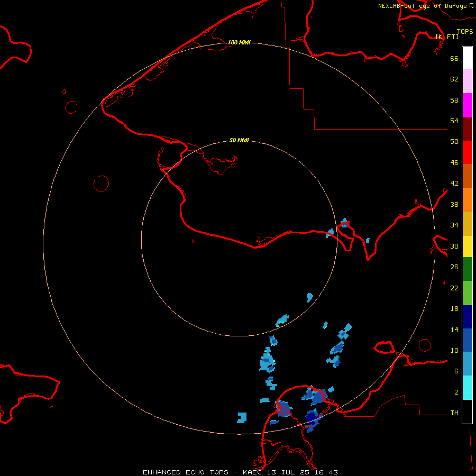The height and width of the screenshot is (476, 476).
Task: Click the light green legend swatch
Action: tap(467, 293)
